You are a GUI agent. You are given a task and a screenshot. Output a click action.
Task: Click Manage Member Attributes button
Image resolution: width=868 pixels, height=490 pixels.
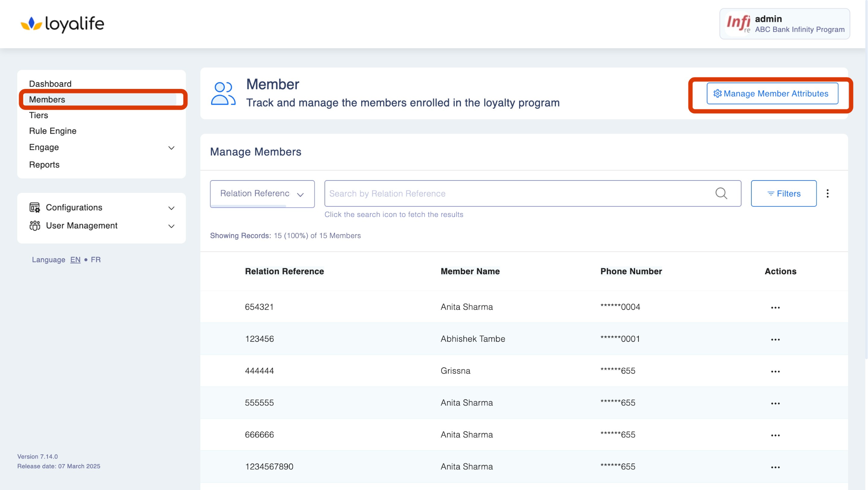point(772,93)
